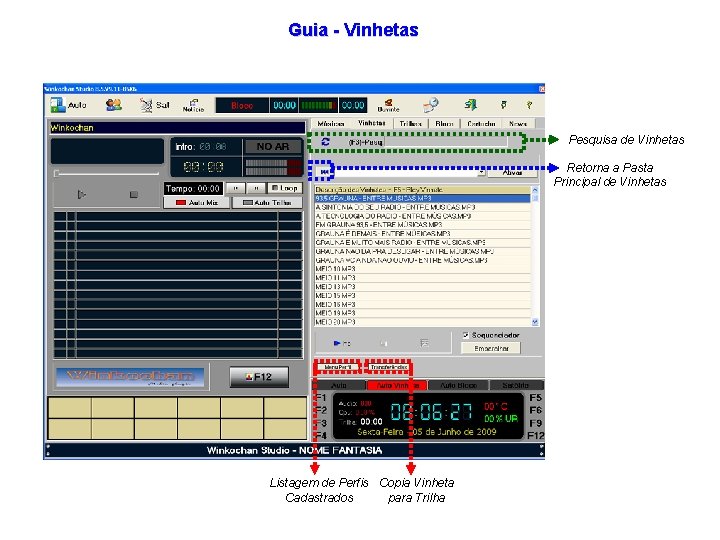Select 'FM GRAUNA 93,5 - ENTRE MUSICAS' row
The width and height of the screenshot is (720, 540).
pyautogui.click(x=422, y=225)
